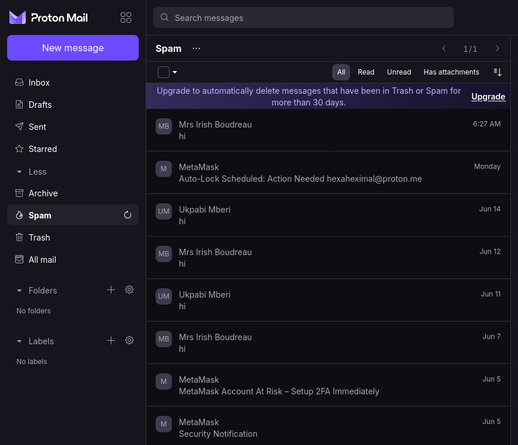Open MetaMask Security Notification email
This screenshot has width=518, height=445.
(328, 426)
